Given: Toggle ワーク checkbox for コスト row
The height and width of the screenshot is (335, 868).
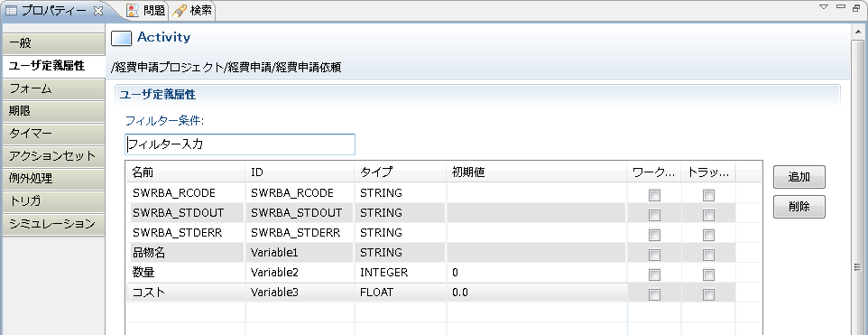Looking at the screenshot, I should [x=654, y=294].
